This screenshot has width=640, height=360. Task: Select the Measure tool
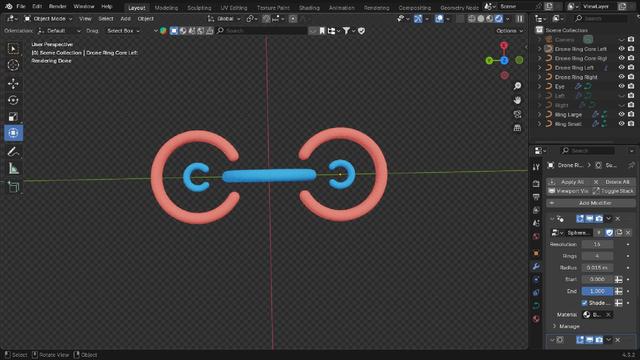(x=13, y=168)
